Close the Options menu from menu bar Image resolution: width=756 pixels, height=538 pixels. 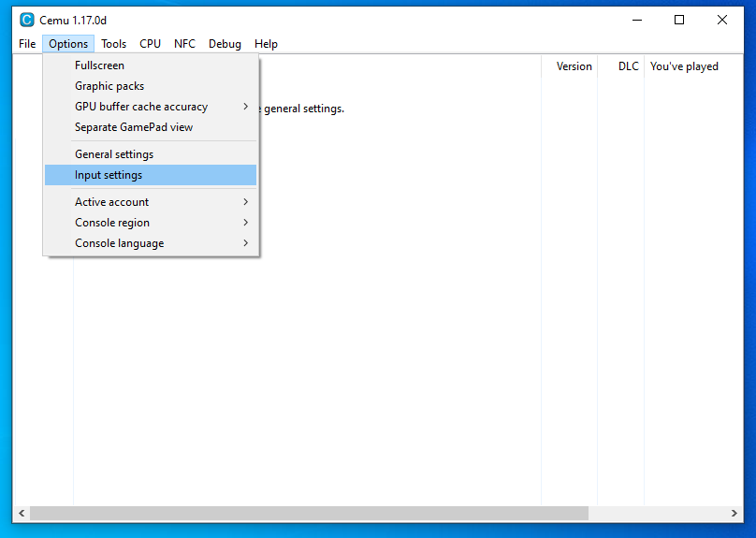[x=68, y=44]
